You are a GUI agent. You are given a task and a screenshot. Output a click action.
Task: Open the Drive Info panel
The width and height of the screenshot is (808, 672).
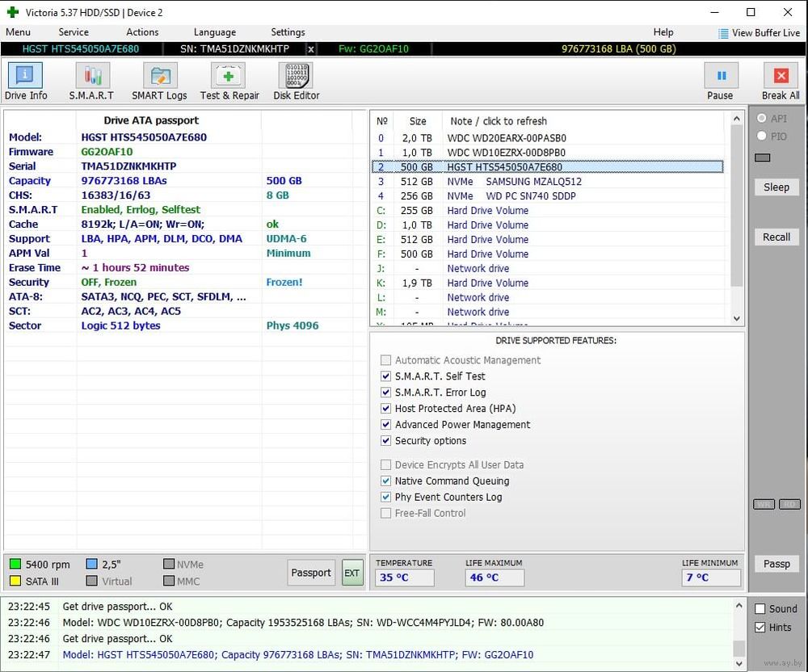point(25,81)
